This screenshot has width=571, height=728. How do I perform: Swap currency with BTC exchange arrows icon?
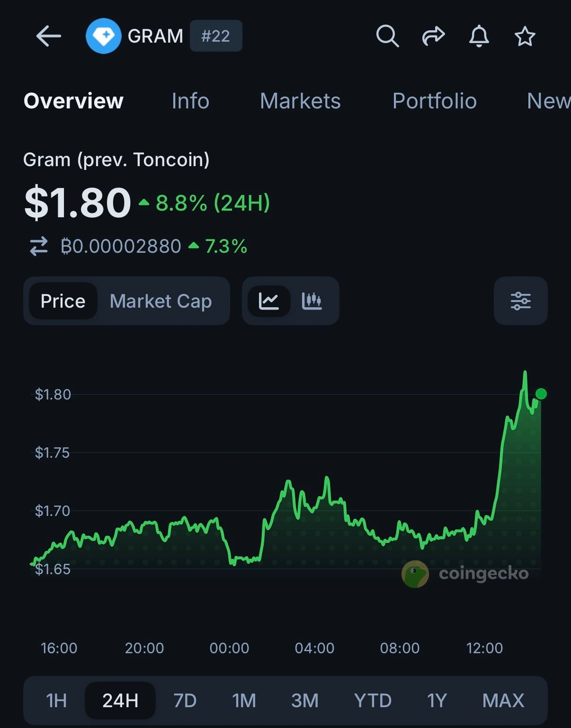coord(39,246)
